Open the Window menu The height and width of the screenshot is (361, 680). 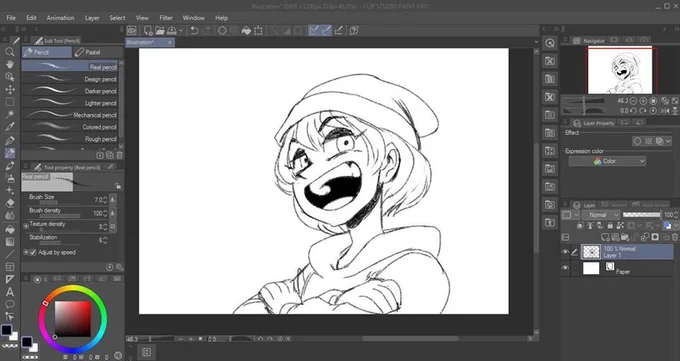coord(193,18)
